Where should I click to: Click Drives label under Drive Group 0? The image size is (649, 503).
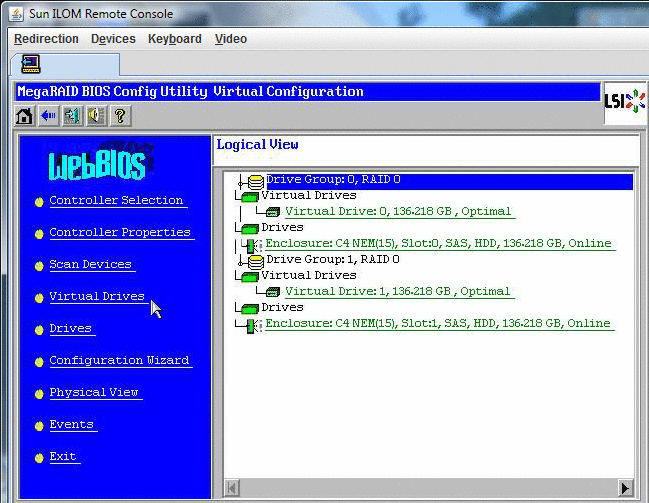pyautogui.click(x=282, y=227)
